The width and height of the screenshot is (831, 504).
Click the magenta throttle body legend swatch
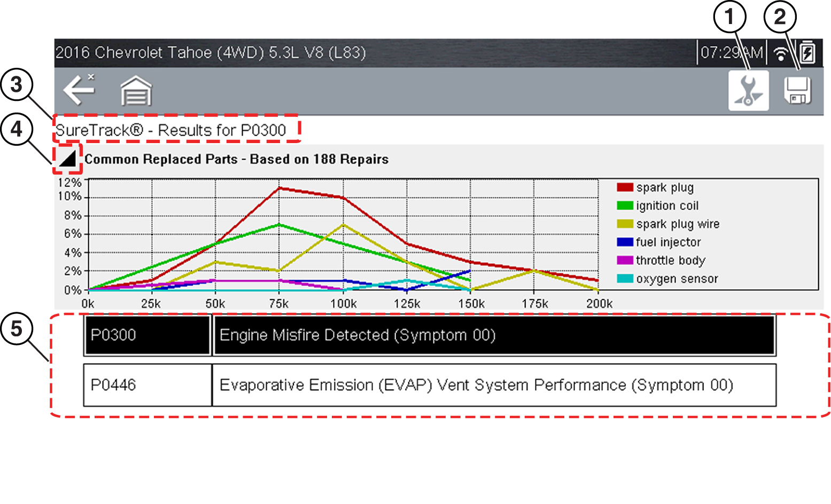pyautogui.click(x=625, y=260)
